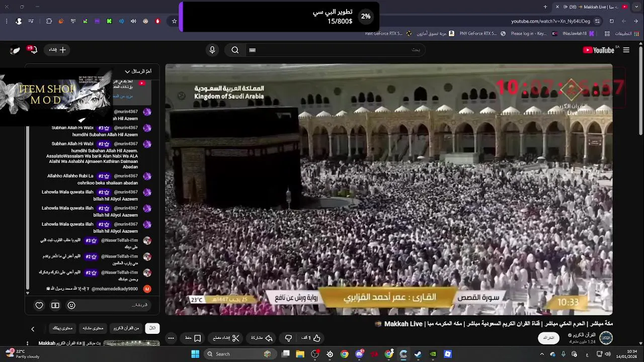Image resolution: width=644 pixels, height=362 pixels.
Task: Open File Explorer from the taskbar
Action: tap(300, 354)
